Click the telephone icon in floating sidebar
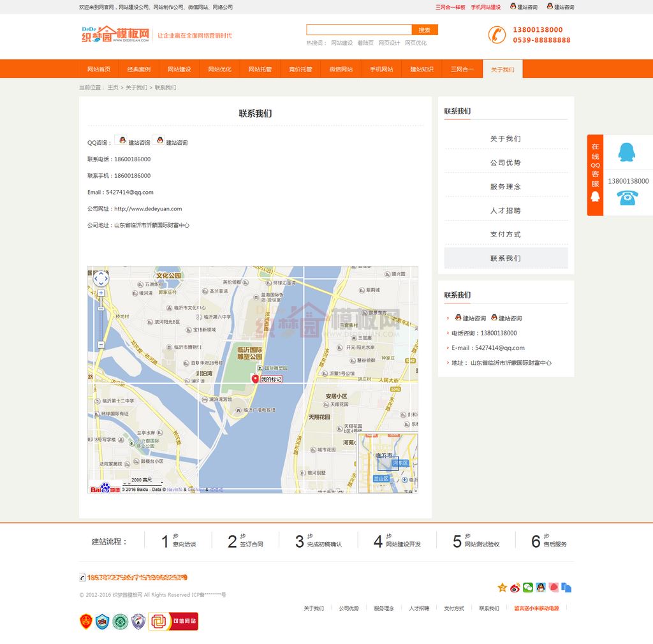 click(x=627, y=198)
